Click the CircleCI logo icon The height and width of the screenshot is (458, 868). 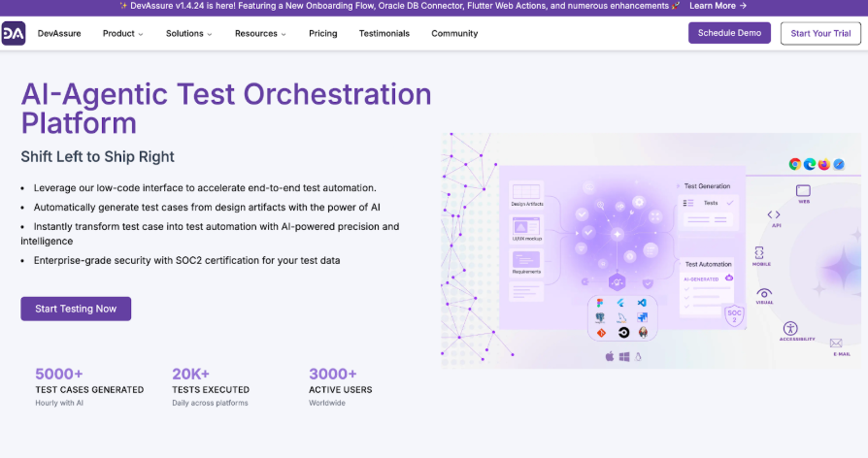pyautogui.click(x=624, y=333)
